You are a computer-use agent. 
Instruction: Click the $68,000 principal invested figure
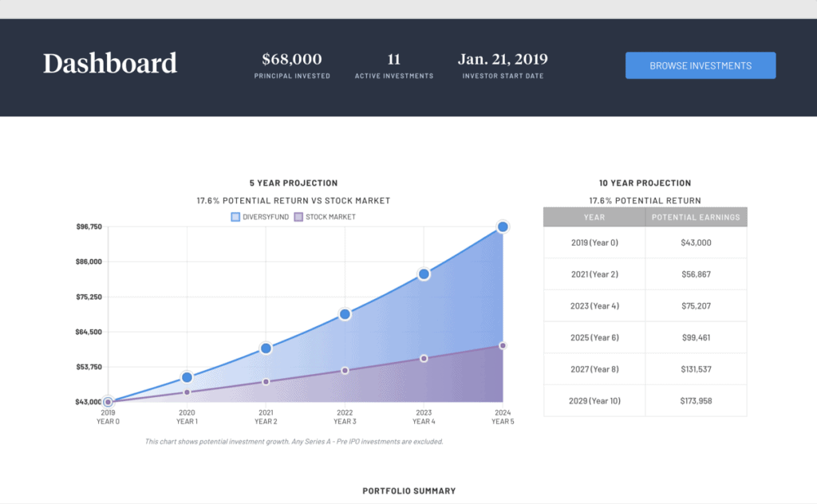coord(292,59)
